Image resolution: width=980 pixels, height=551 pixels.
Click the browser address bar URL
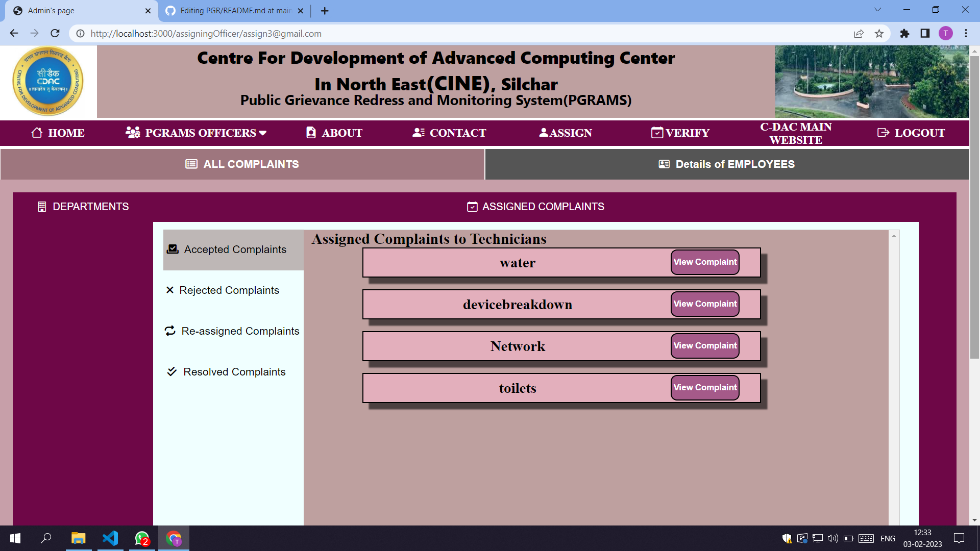pos(206,34)
